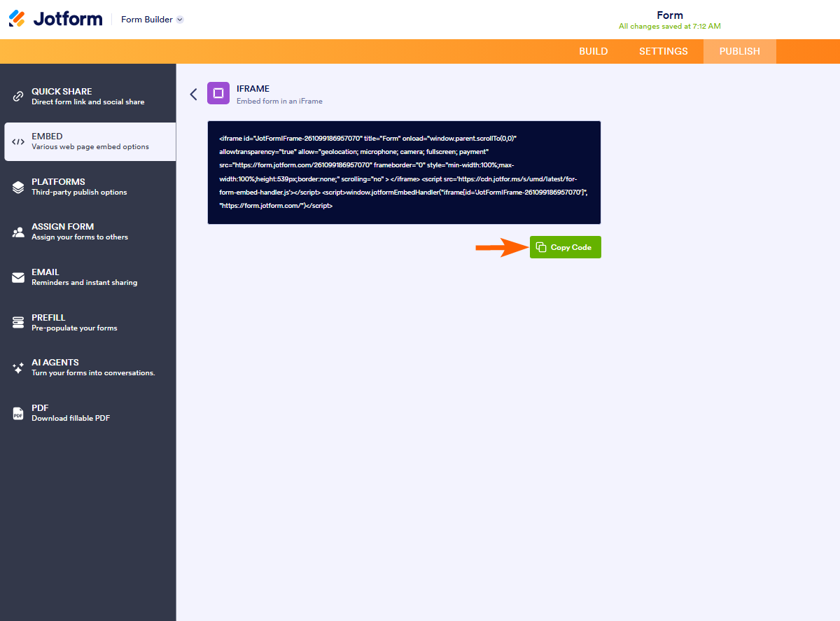The height and width of the screenshot is (621, 840).
Task: Click the IFRAME heading text
Action: 253,89
